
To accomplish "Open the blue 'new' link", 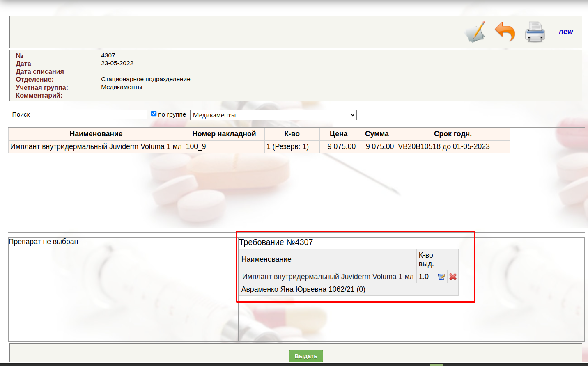I will point(565,32).
